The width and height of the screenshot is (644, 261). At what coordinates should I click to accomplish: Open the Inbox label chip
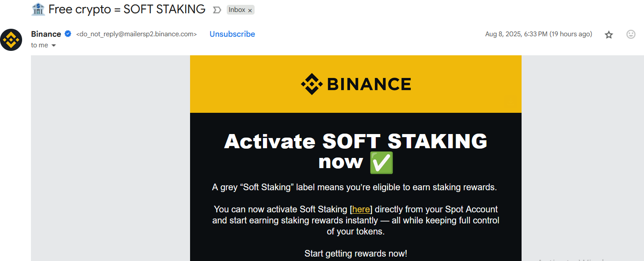pyautogui.click(x=237, y=10)
